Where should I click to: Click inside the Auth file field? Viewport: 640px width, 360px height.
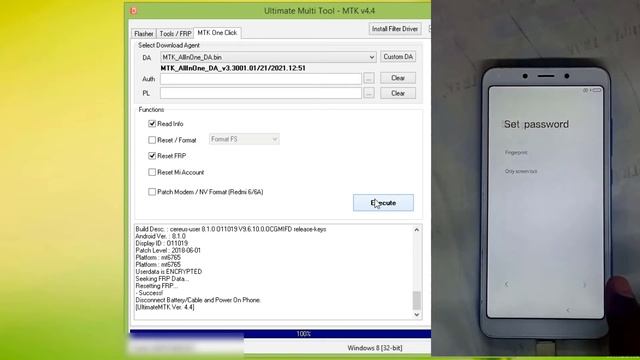[261, 79]
